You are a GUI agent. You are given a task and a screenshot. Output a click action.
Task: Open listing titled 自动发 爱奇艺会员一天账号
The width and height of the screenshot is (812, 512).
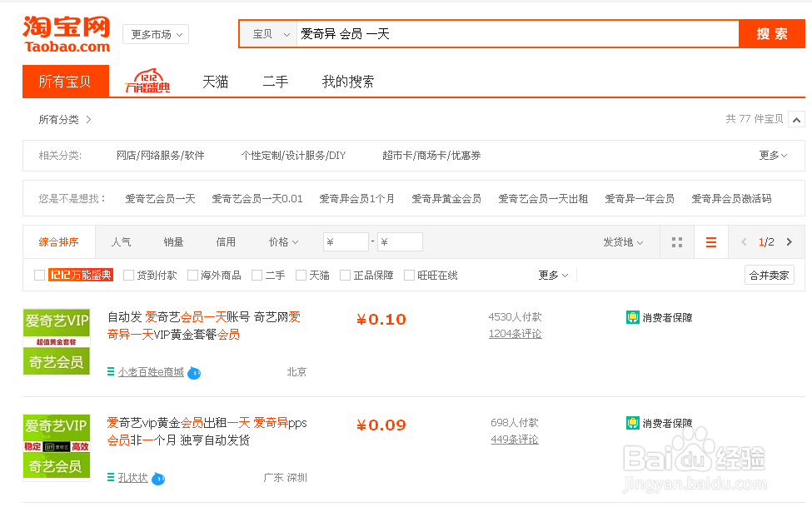[204, 326]
